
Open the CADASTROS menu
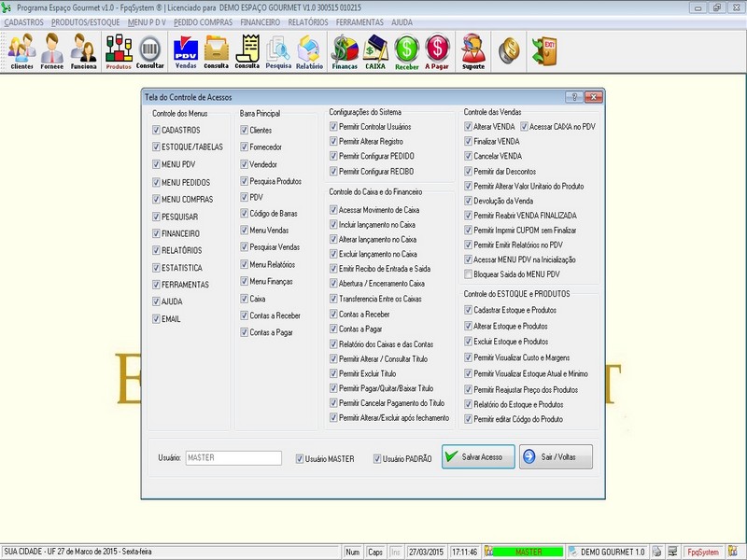(24, 22)
